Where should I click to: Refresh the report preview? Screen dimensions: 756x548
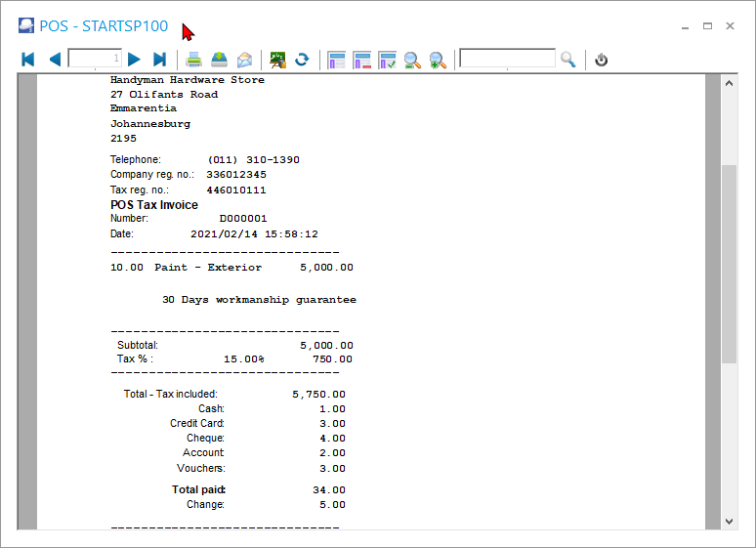coord(303,60)
